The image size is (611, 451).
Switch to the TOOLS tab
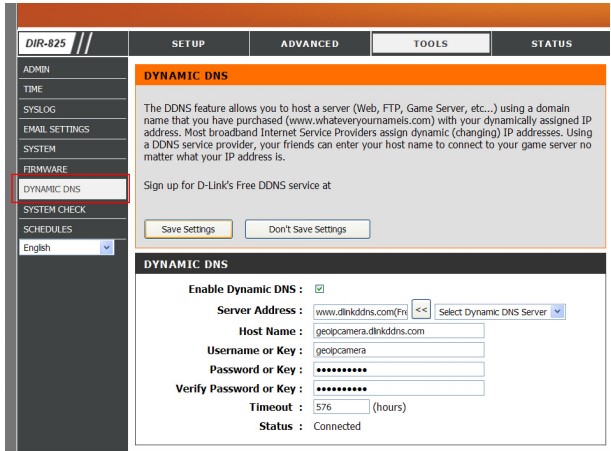click(431, 43)
